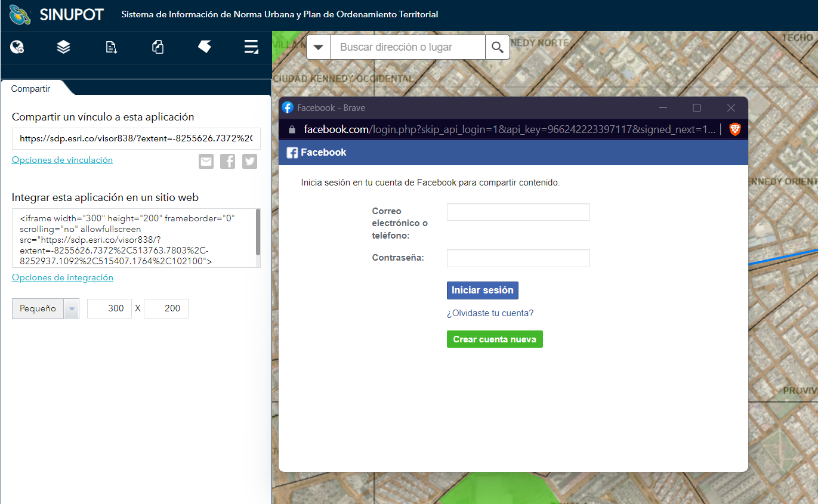Click the Facebook logo in the blue header

click(x=292, y=153)
